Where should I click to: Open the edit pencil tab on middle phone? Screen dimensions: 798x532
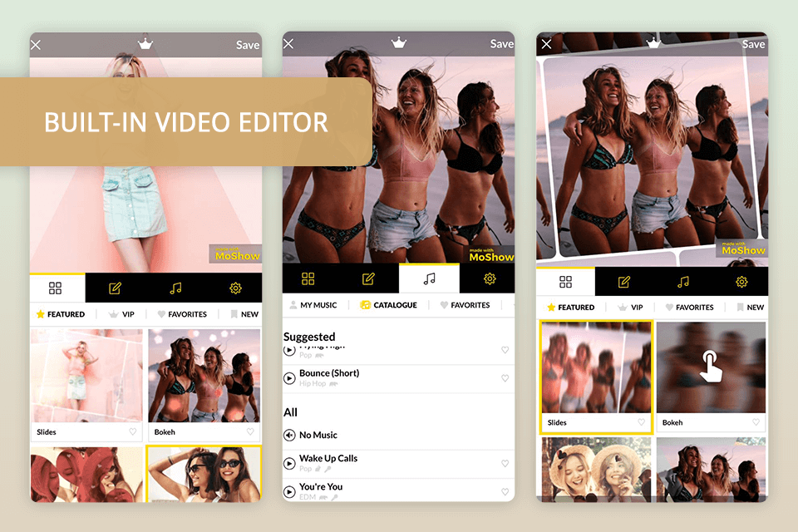coord(368,278)
